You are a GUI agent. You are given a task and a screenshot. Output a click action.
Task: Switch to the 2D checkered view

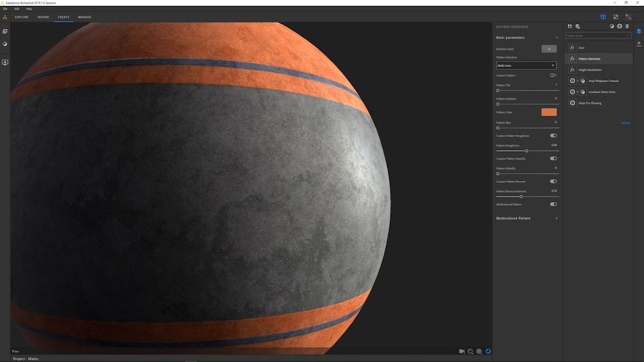click(x=616, y=17)
